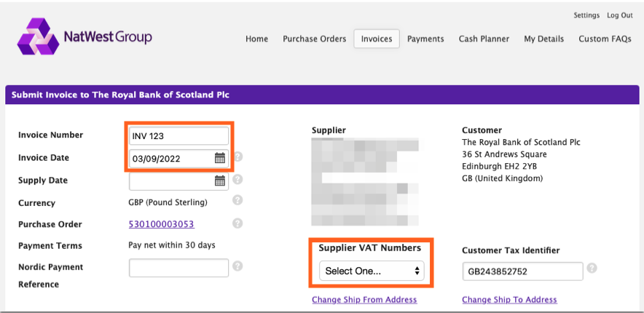The width and height of the screenshot is (644, 313).
Task: Click the 'Customer' heading
Action: [482, 130]
